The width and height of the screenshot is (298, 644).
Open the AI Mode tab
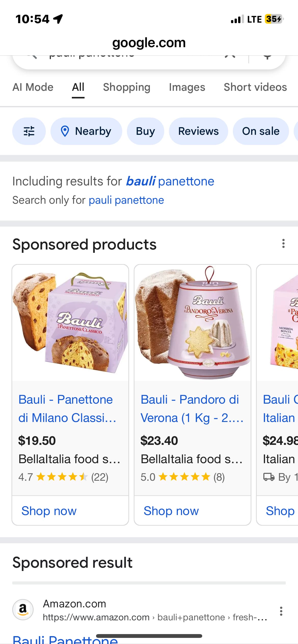pos(33,87)
